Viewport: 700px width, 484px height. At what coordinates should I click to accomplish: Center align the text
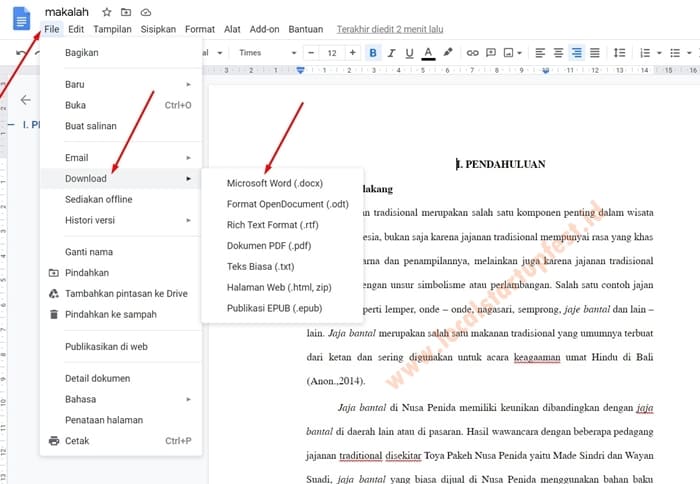(x=558, y=53)
